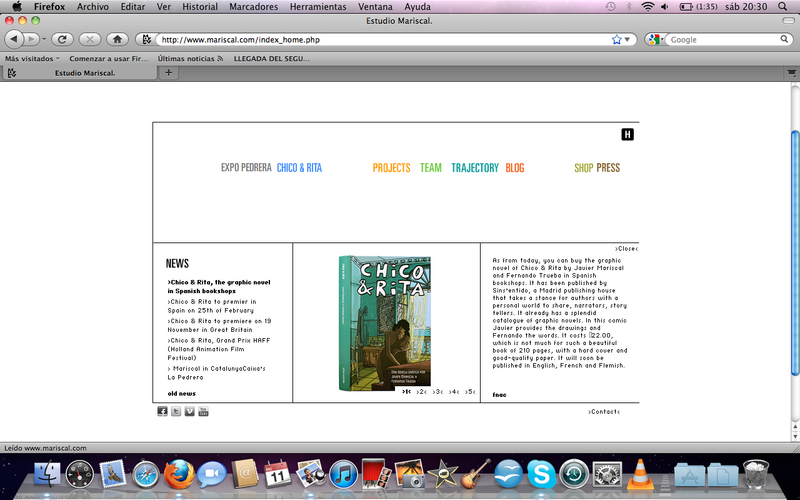
Task: Click the Vimeo social icon
Action: 190,411
